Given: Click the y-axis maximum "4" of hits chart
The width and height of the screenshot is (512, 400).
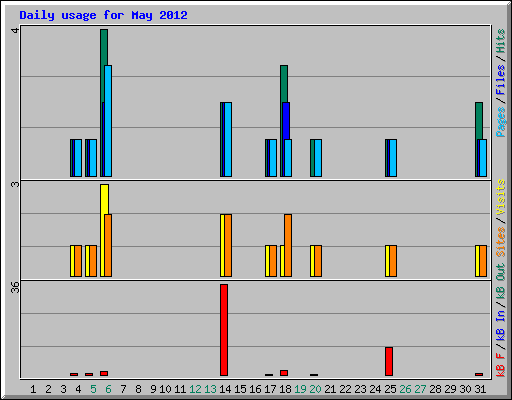Looking at the screenshot, I should [15, 30].
